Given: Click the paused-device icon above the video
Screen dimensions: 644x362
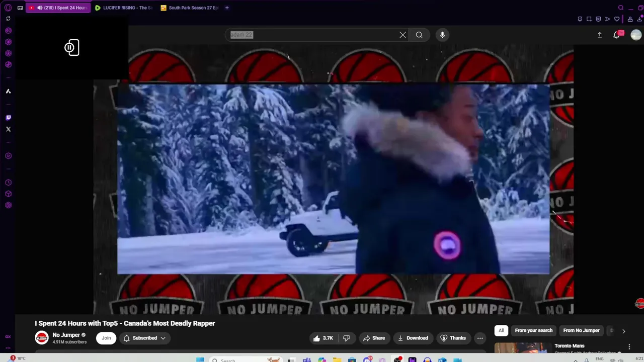Looking at the screenshot, I should click(x=72, y=48).
